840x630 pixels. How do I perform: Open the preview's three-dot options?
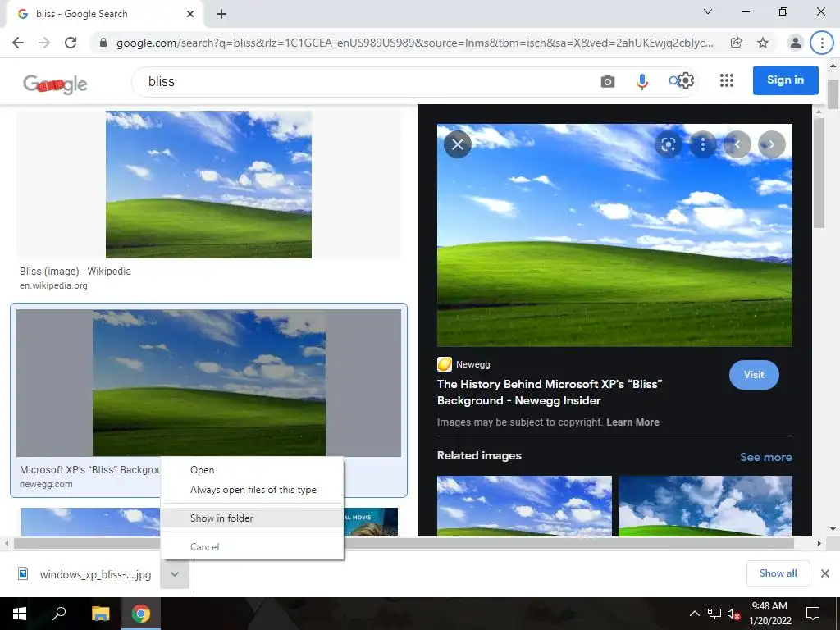tap(702, 144)
